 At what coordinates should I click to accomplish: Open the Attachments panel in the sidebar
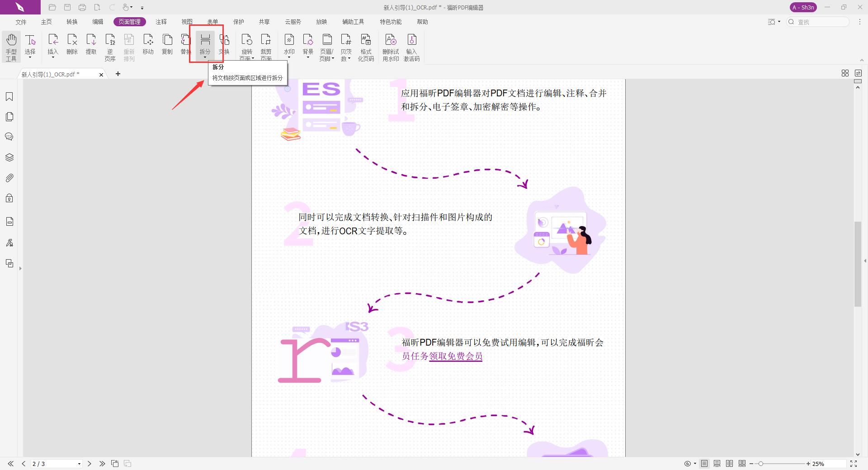point(9,177)
